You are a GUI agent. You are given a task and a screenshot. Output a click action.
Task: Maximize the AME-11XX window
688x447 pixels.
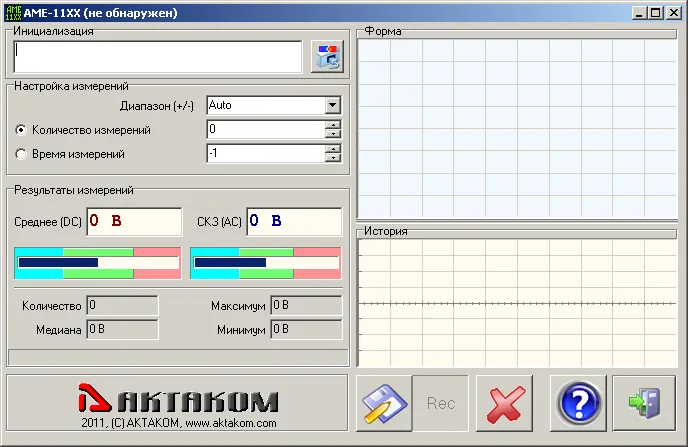(x=656, y=13)
